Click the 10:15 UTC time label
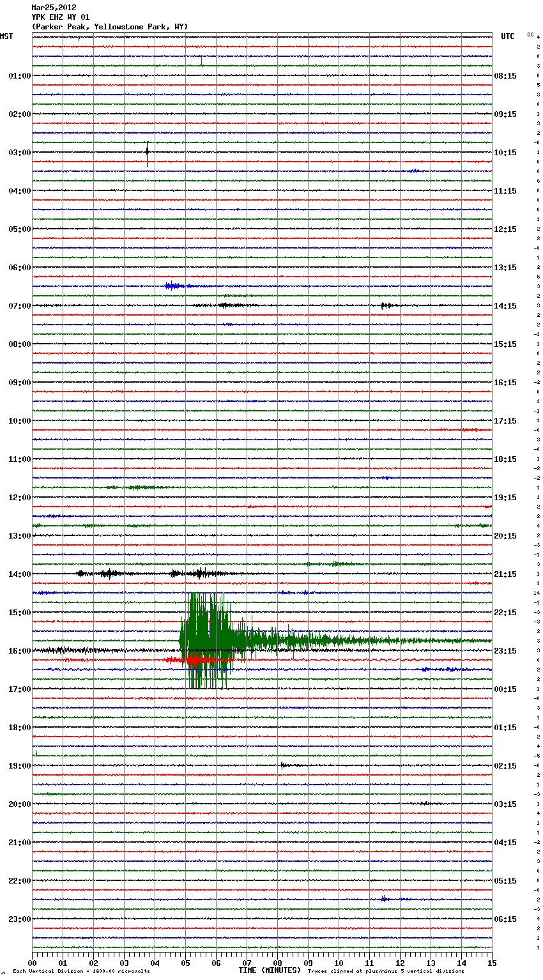This screenshot has height=980, width=543. (x=505, y=153)
